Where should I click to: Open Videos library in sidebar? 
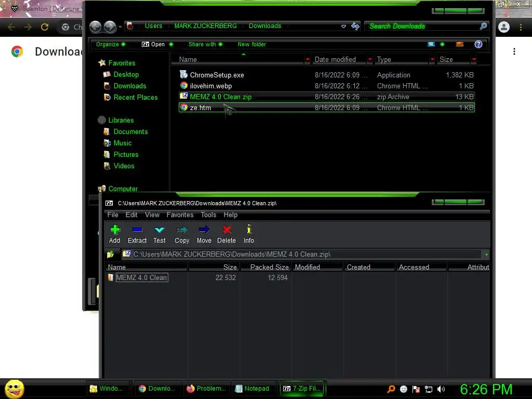click(x=124, y=166)
